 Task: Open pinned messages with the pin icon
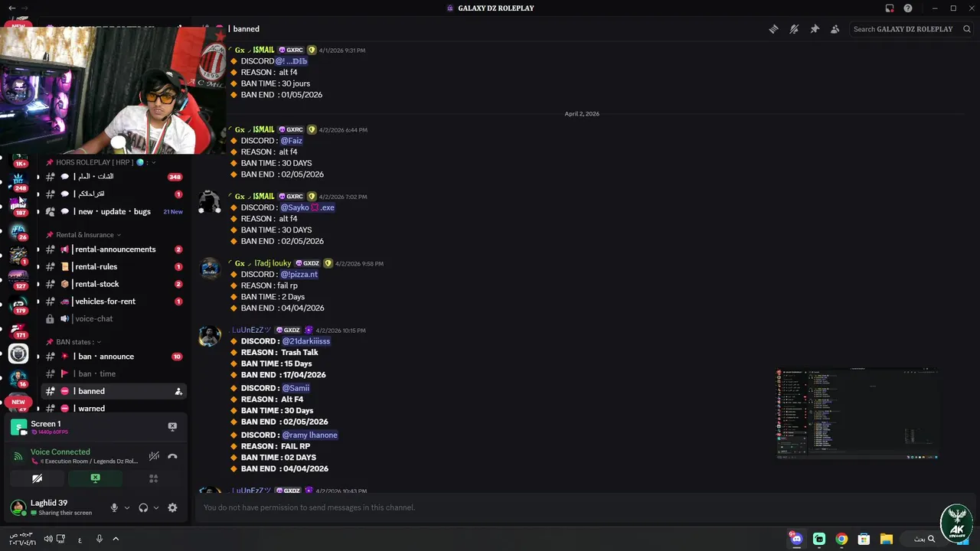click(815, 29)
